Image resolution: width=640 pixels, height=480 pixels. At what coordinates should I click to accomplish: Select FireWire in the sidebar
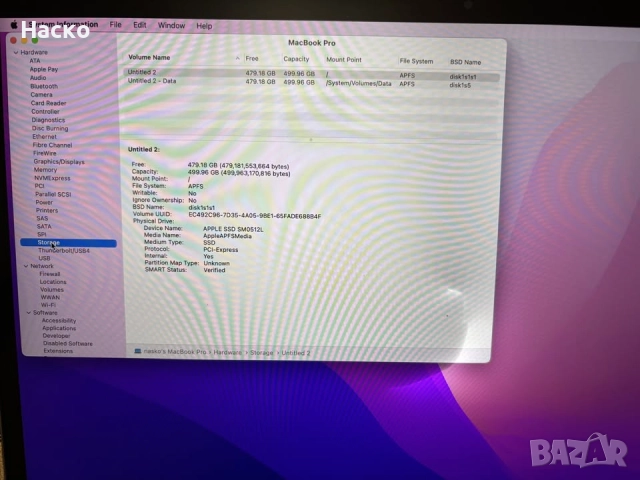click(45, 153)
